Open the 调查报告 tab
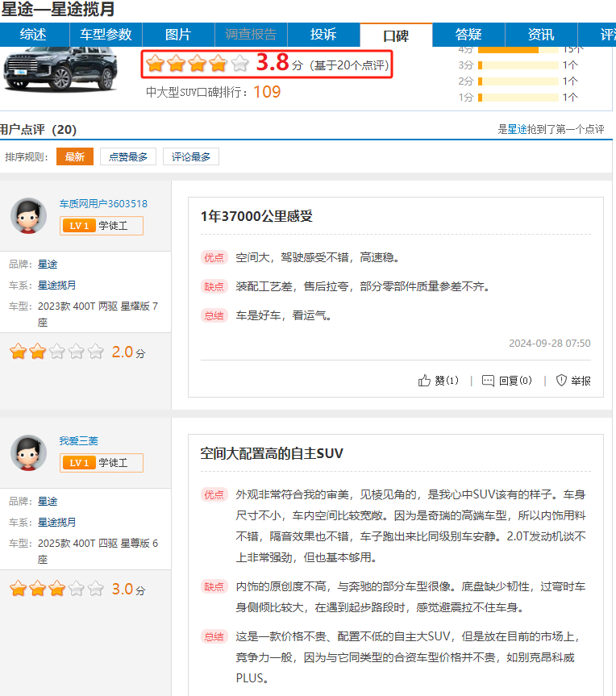The width and height of the screenshot is (616, 696). [251, 34]
